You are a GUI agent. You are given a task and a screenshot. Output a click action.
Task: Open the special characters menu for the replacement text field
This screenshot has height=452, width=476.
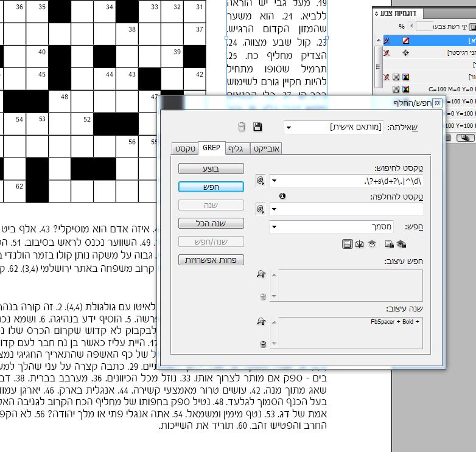click(261, 209)
